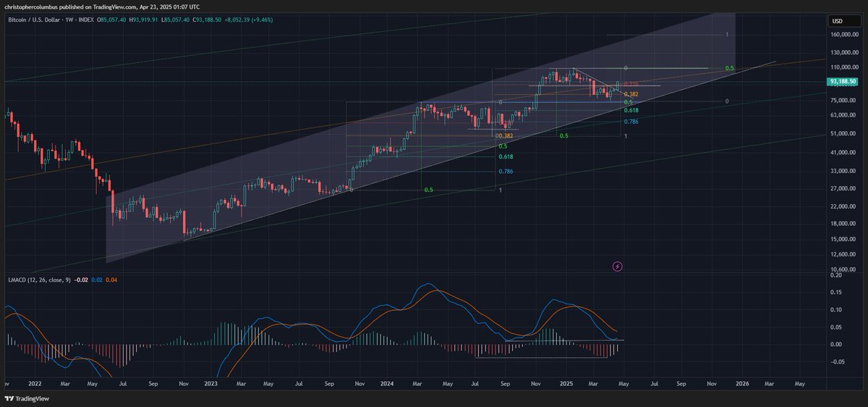This screenshot has height=407, width=868.
Task: Click the +8,052.39 (+9.46%) change value
Action: (x=276, y=21)
